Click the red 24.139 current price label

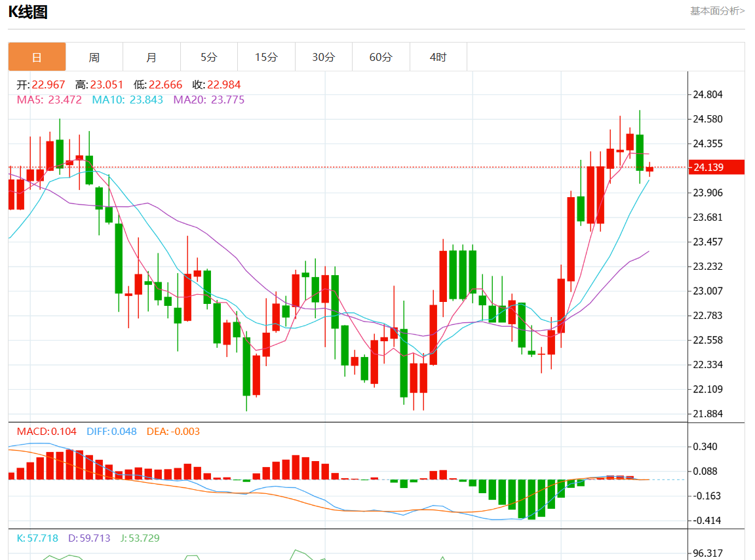coord(716,167)
